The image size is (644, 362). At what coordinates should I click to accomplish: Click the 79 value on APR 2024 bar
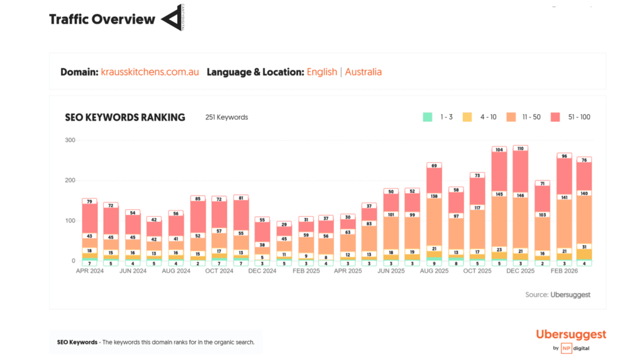tap(89, 202)
